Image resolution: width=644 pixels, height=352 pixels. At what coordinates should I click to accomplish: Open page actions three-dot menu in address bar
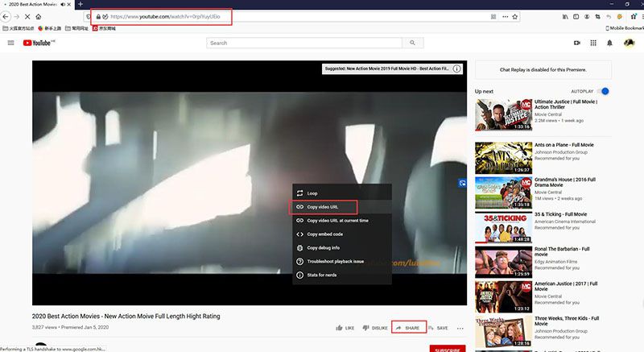click(x=505, y=16)
